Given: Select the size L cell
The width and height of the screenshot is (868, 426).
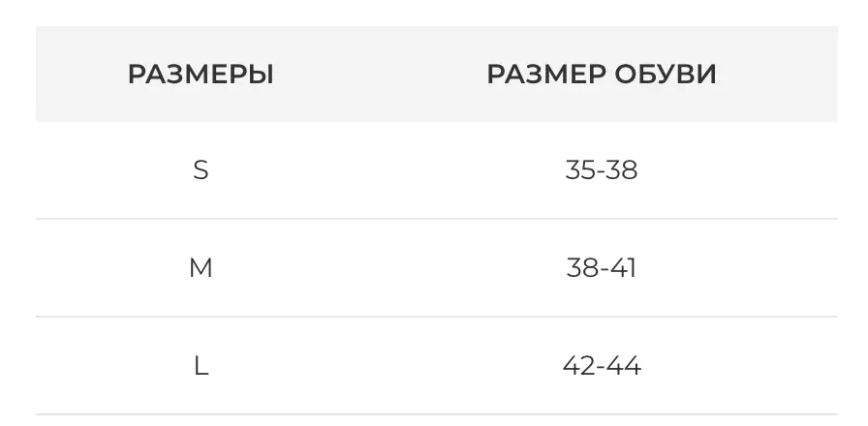Looking at the screenshot, I should tap(201, 366).
